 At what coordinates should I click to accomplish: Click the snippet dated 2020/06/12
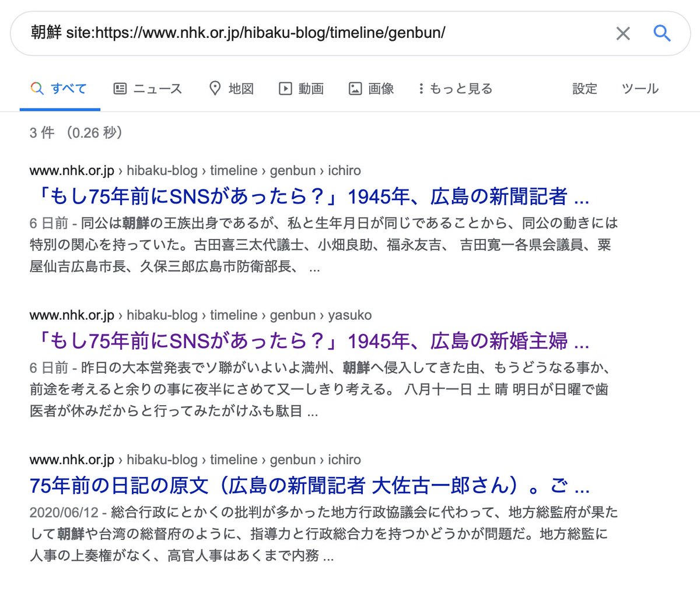point(324,534)
